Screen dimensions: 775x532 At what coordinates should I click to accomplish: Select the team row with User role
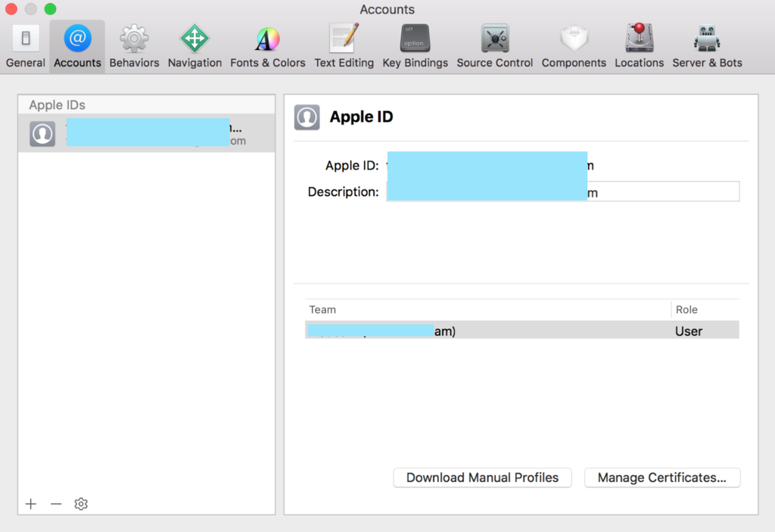tap(522, 330)
